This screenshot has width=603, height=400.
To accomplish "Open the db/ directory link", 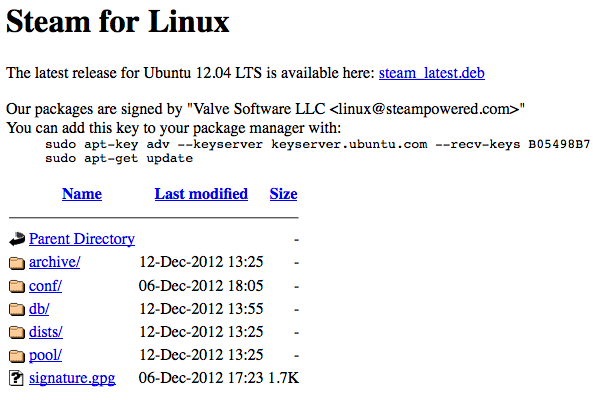I will (39, 309).
